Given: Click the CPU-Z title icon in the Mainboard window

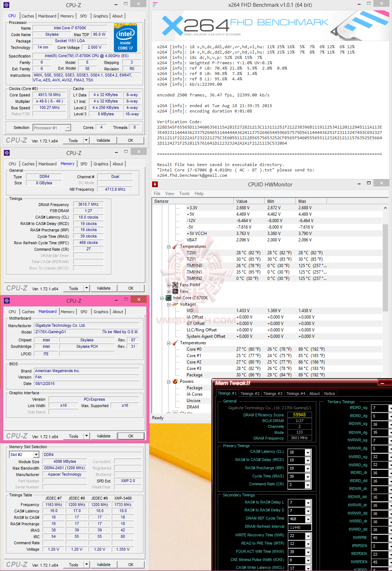Looking at the screenshot, I should tap(6, 301).
